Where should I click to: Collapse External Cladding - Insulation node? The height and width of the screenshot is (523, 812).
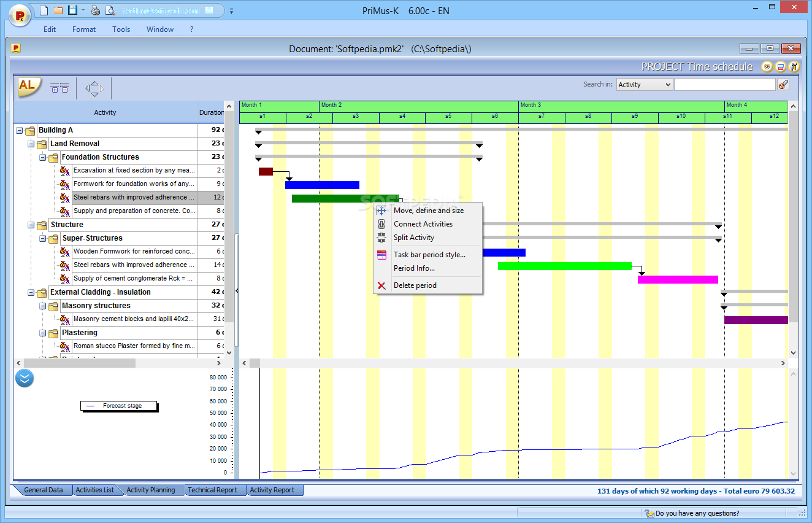pos(31,293)
